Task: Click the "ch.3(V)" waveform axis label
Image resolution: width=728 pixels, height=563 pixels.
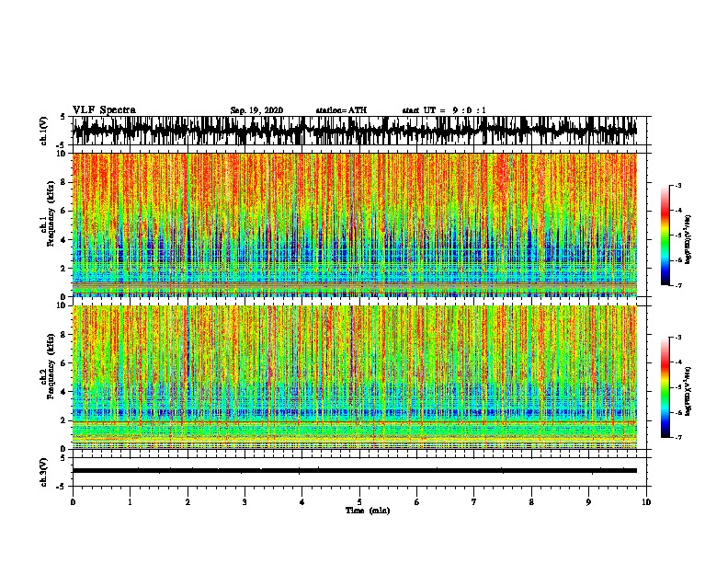Action: click(x=43, y=472)
